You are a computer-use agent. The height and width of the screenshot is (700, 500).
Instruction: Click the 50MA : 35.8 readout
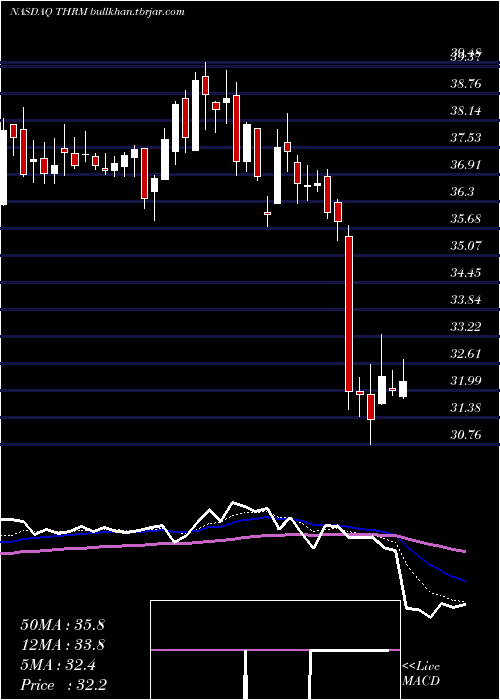click(x=62, y=625)
